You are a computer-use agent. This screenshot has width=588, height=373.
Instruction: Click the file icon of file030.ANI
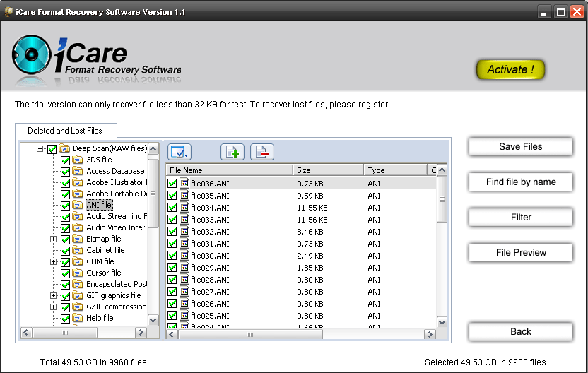[184, 255]
